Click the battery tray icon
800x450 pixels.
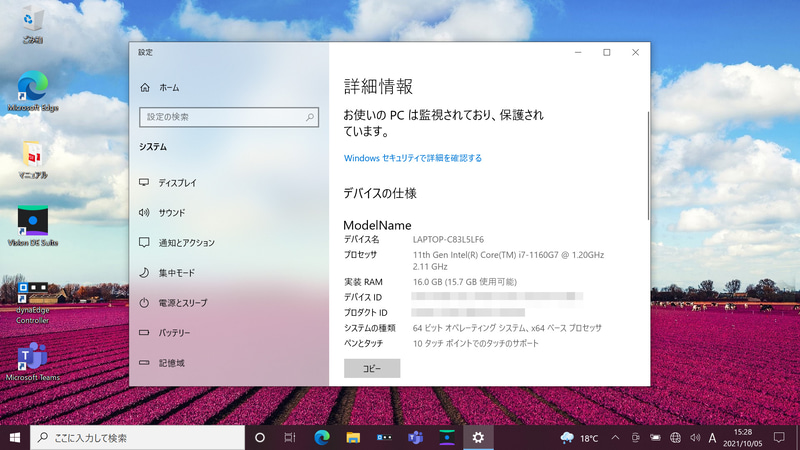(x=655, y=438)
